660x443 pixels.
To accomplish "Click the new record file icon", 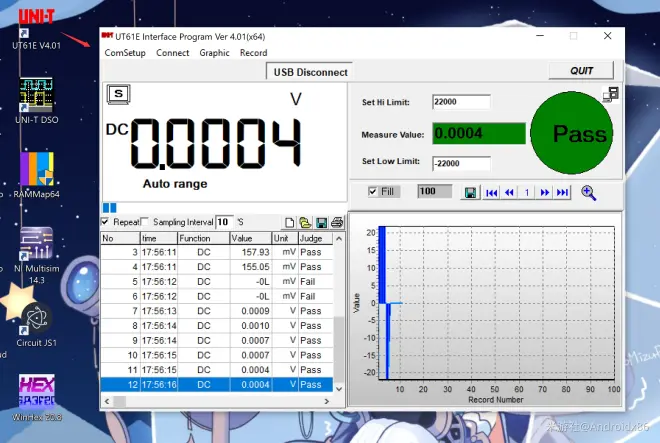I will [x=289, y=222].
